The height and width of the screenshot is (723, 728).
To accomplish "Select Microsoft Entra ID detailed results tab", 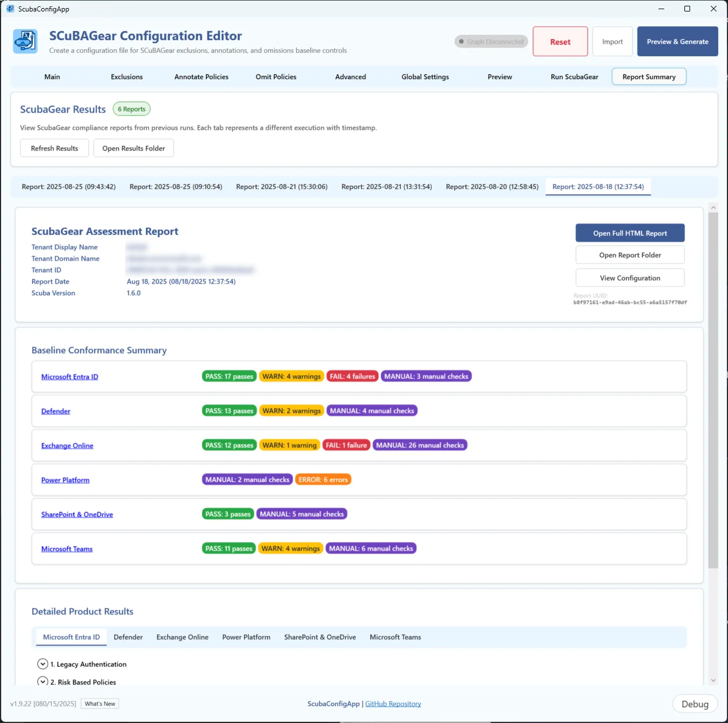I will (72, 637).
